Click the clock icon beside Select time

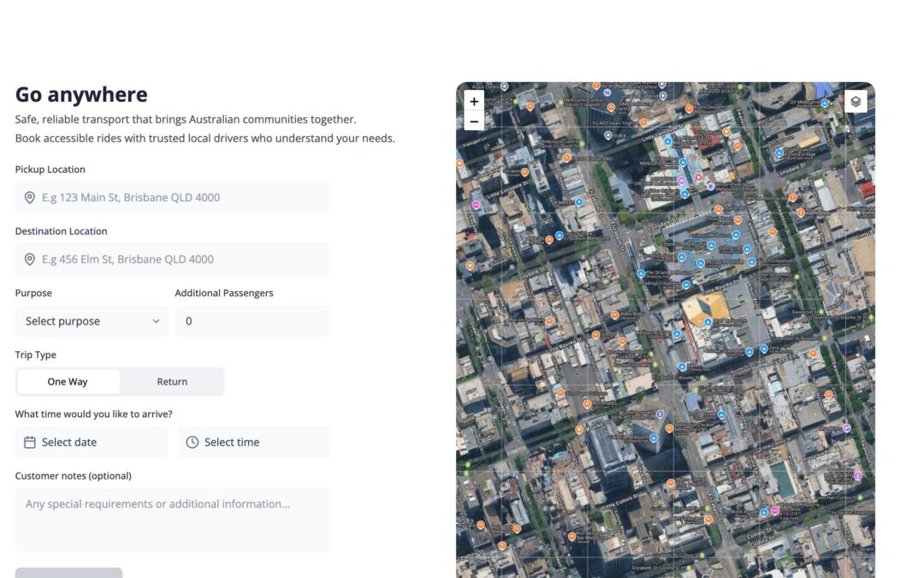(x=192, y=443)
